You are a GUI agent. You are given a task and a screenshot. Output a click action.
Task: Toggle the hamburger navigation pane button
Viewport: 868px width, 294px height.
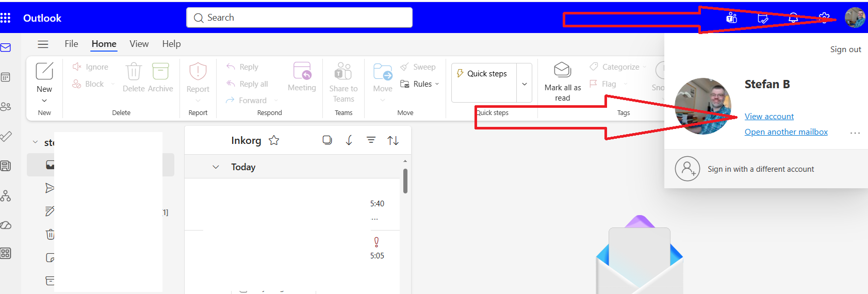(43, 44)
